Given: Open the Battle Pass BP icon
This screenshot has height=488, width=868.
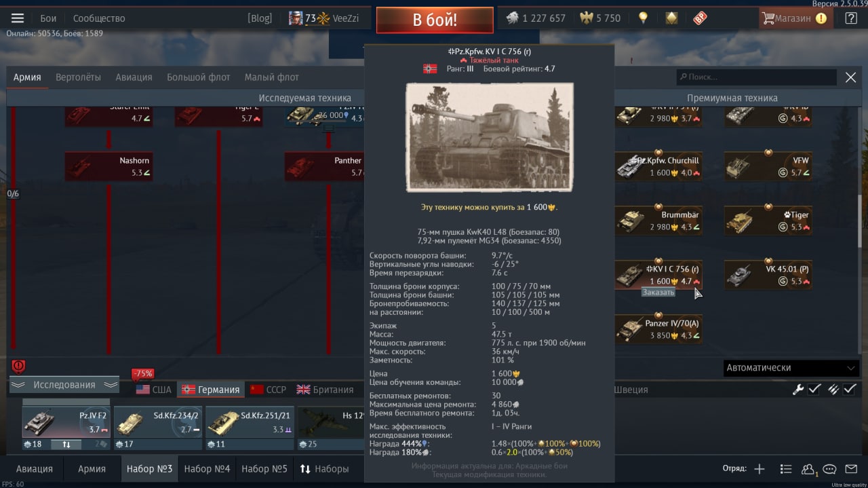Looking at the screenshot, I should (700, 18).
